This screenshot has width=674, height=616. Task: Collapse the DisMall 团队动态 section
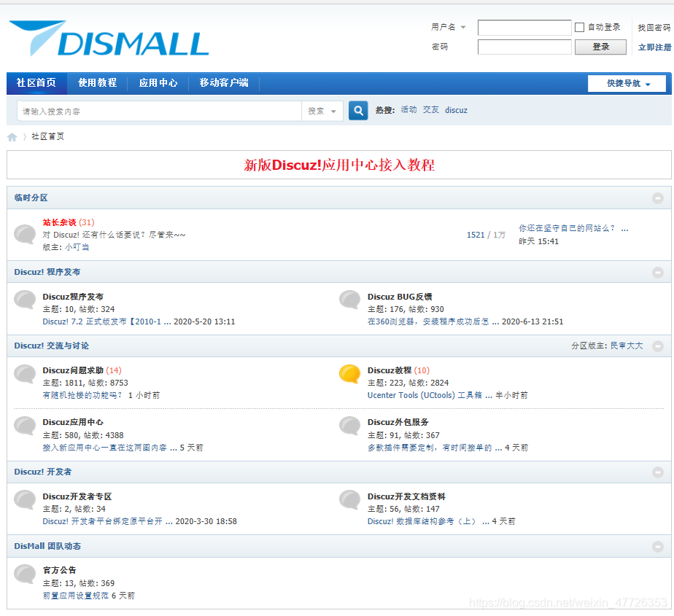pyautogui.click(x=658, y=547)
